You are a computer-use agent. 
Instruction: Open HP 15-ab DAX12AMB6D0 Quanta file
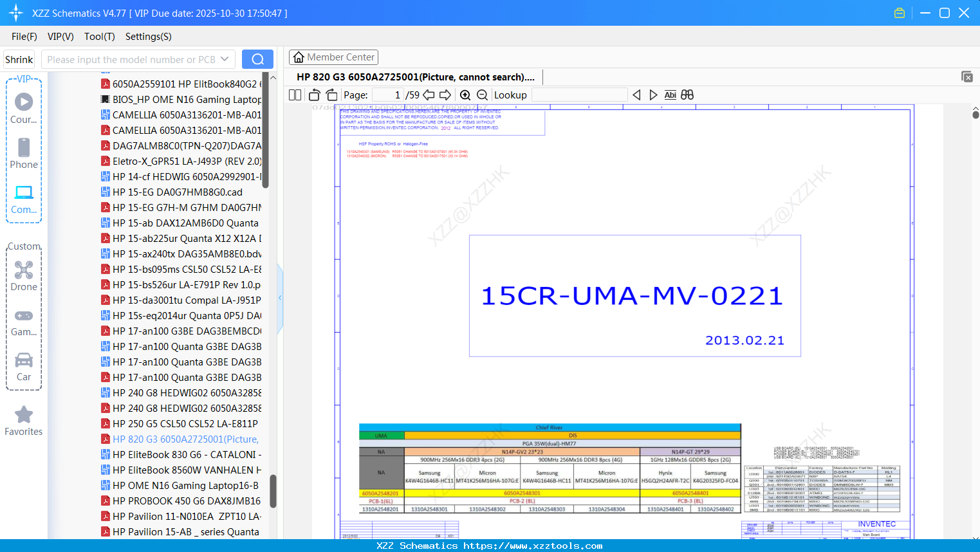180,223
